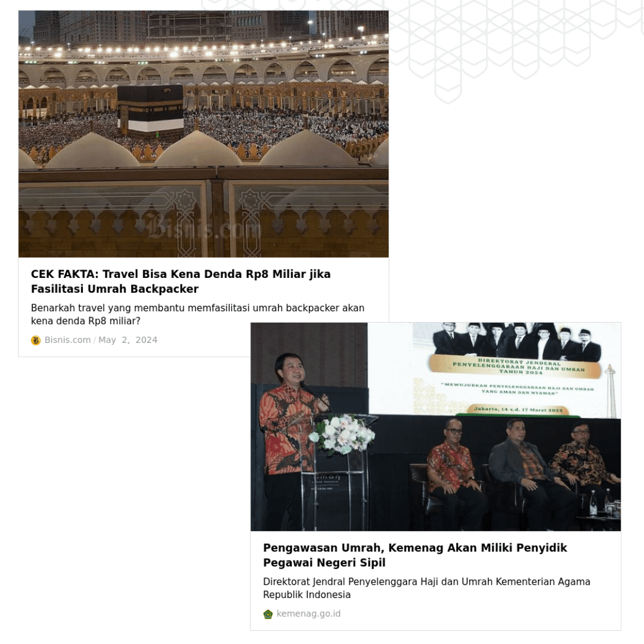Image resolution: width=644 pixels, height=644 pixels.
Task: Click the hexagon pattern background decoration
Action: pyautogui.click(x=513, y=41)
